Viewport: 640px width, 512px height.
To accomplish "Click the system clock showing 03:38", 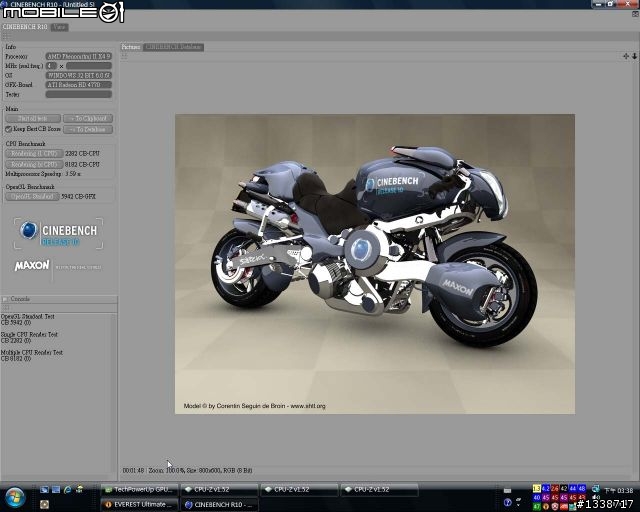I will [x=619, y=491].
